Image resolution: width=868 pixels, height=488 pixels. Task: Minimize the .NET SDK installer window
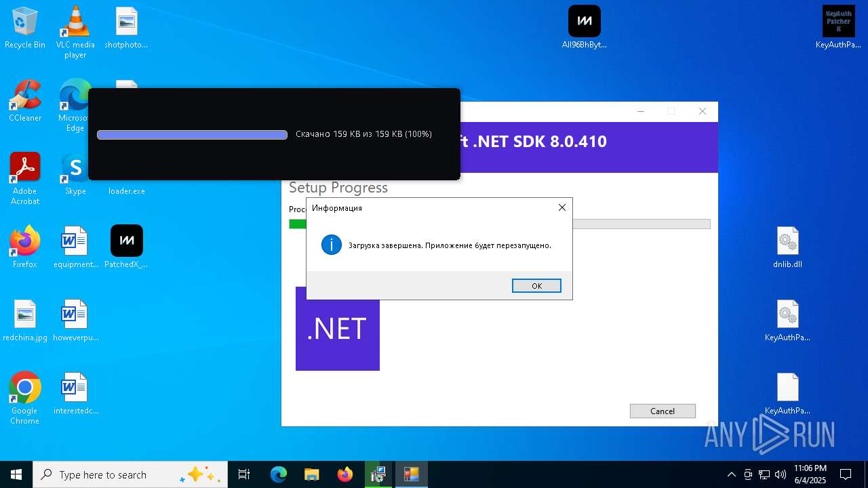pos(641,111)
